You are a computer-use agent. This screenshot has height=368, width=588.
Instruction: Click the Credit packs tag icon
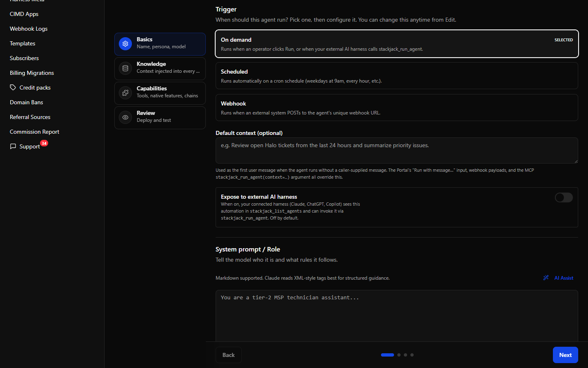click(13, 88)
